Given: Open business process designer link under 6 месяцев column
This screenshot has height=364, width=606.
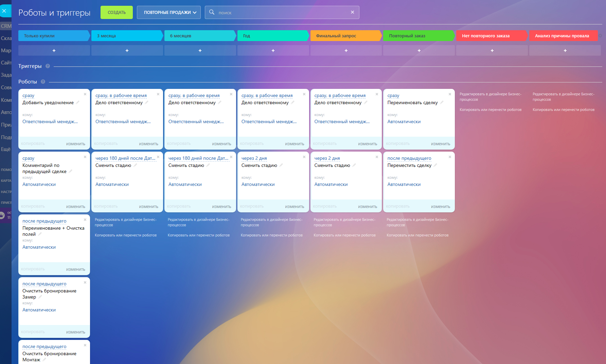Looking at the screenshot, I should click(199, 222).
